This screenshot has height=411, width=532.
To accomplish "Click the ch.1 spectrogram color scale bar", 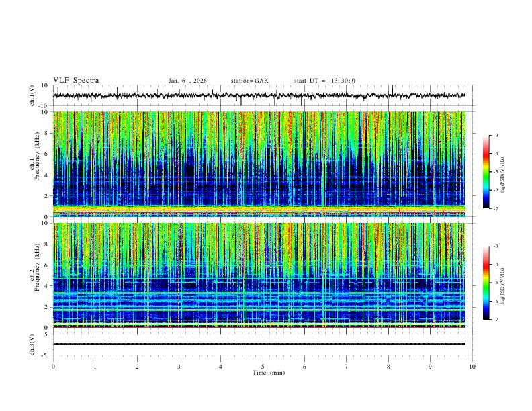I will tap(486, 172).
